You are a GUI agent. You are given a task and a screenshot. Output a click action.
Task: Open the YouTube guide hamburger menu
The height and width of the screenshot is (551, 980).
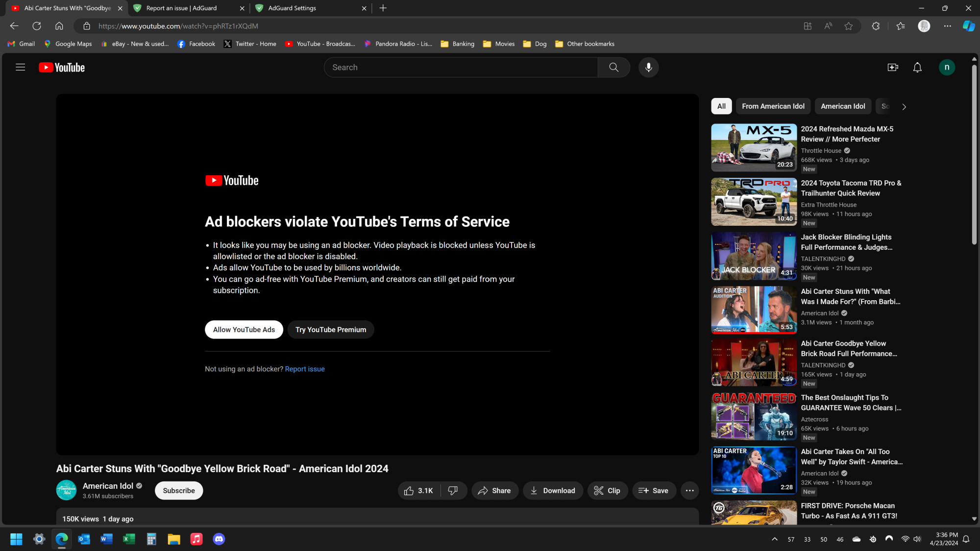coord(20,67)
